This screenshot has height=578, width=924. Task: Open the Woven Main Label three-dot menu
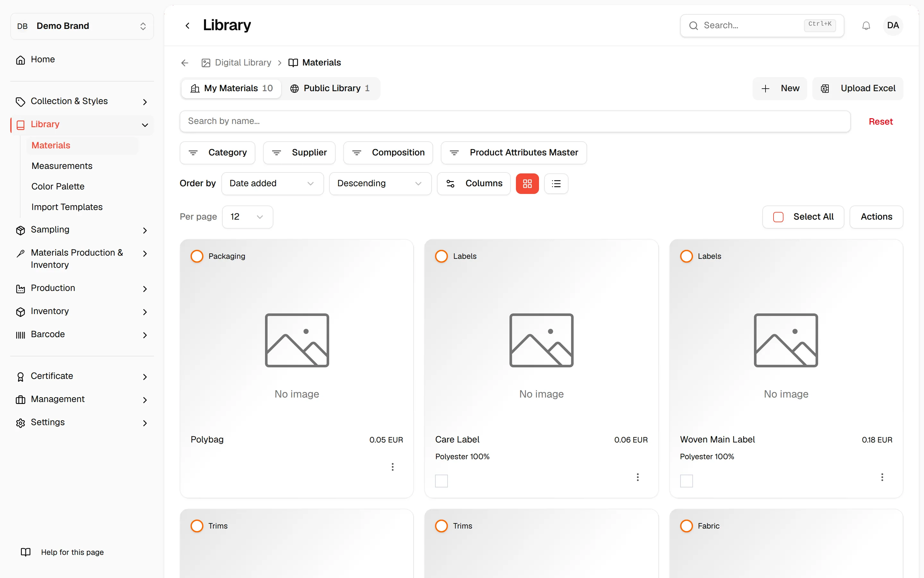(x=882, y=477)
